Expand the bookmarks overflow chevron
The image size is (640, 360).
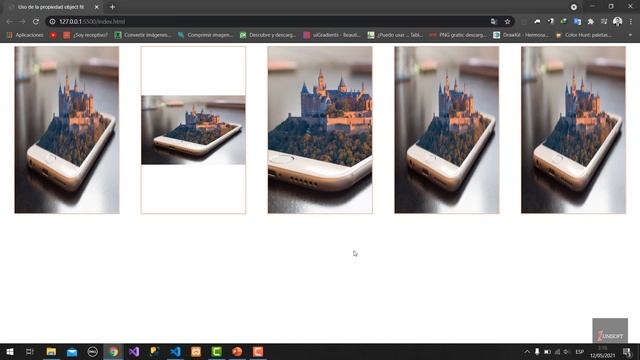(x=630, y=35)
